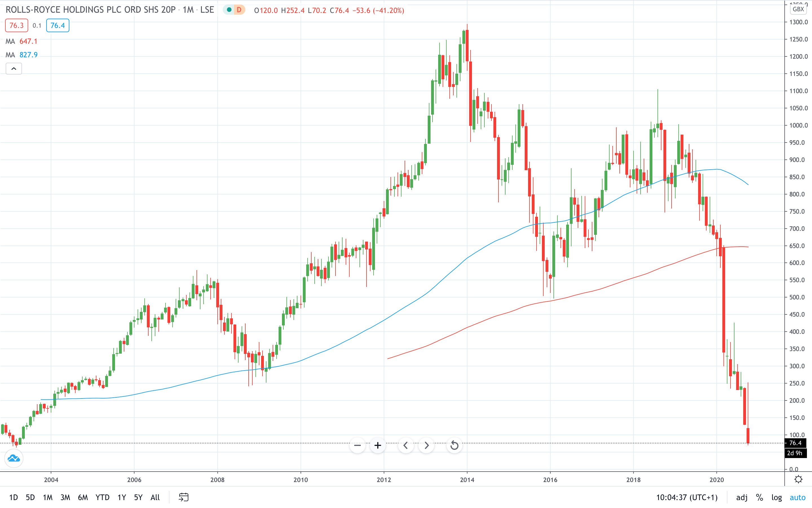Click the 76.4 current price label
Viewport: 812px width, 508px height.
coord(795,443)
